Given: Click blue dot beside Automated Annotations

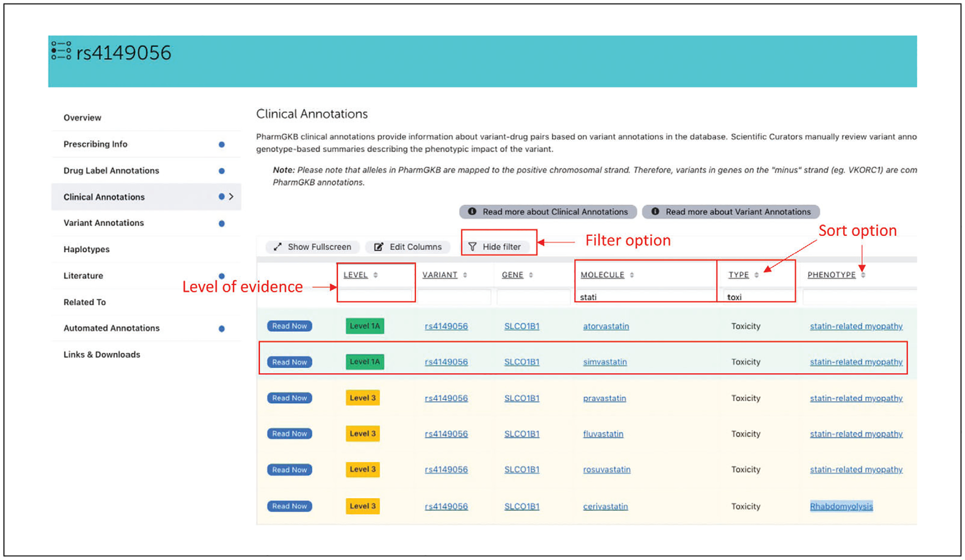Looking at the screenshot, I should 221,329.
